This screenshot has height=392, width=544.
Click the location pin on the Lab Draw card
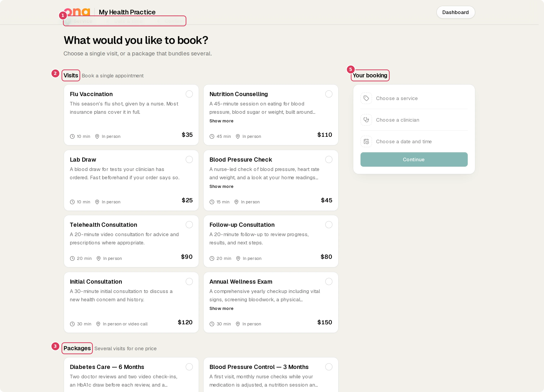[x=97, y=202]
